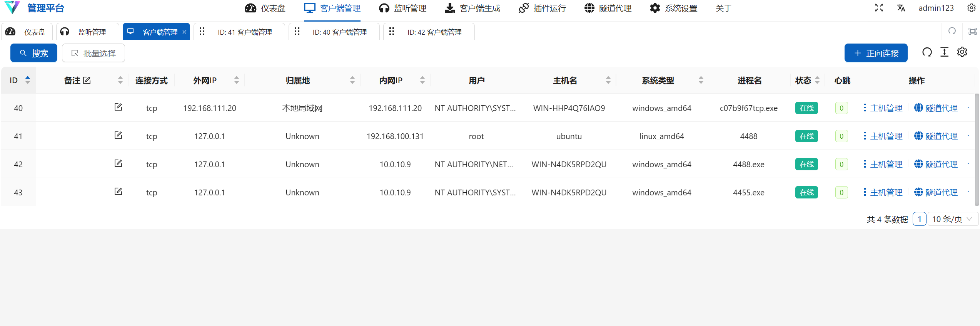Open the top-right settings gear
This screenshot has height=326, width=980.
point(971,8)
